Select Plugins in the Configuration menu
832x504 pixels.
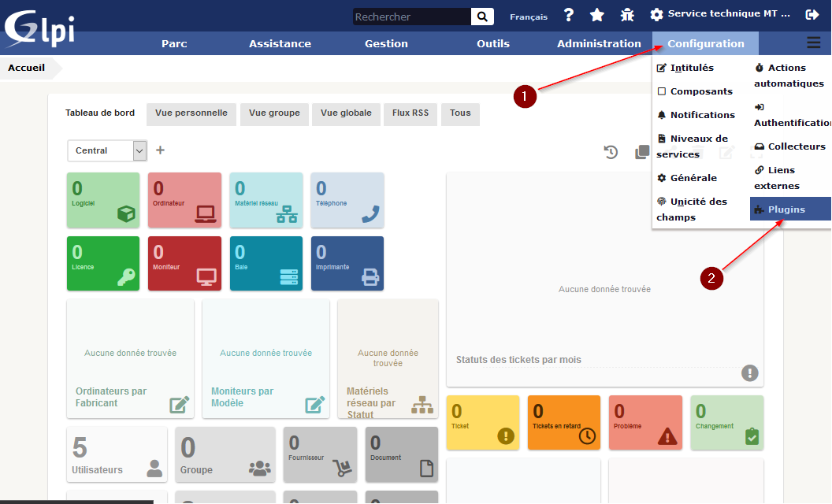tap(786, 209)
